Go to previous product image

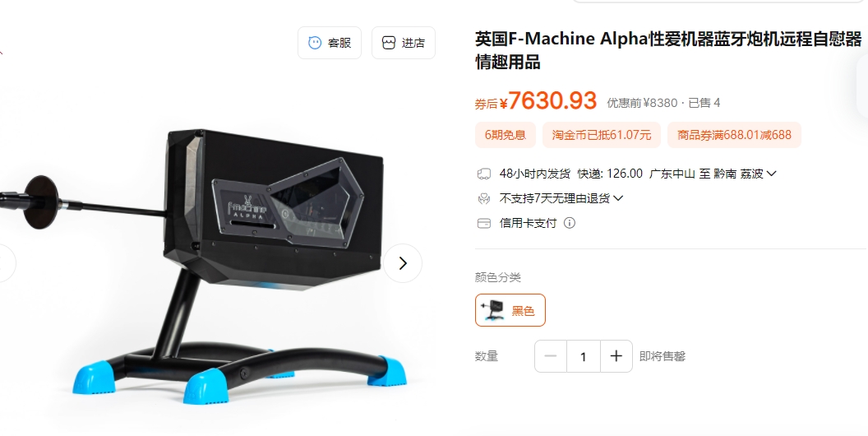pyautogui.click(x=4, y=263)
